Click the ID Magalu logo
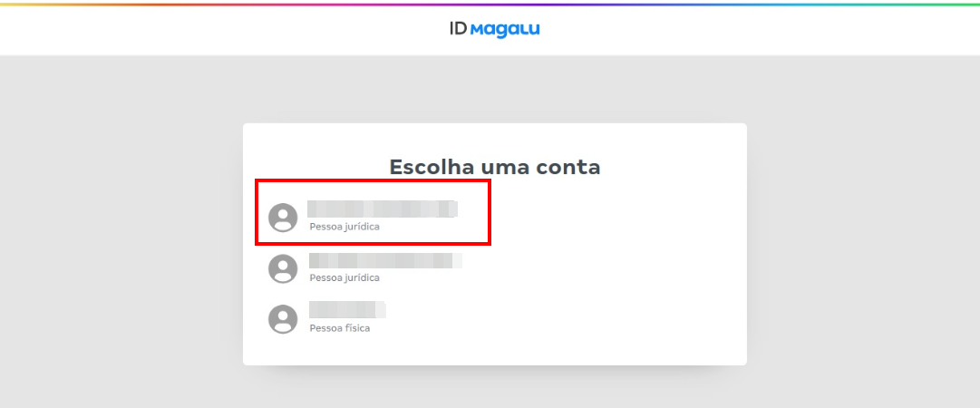The height and width of the screenshot is (408, 980). (494, 29)
